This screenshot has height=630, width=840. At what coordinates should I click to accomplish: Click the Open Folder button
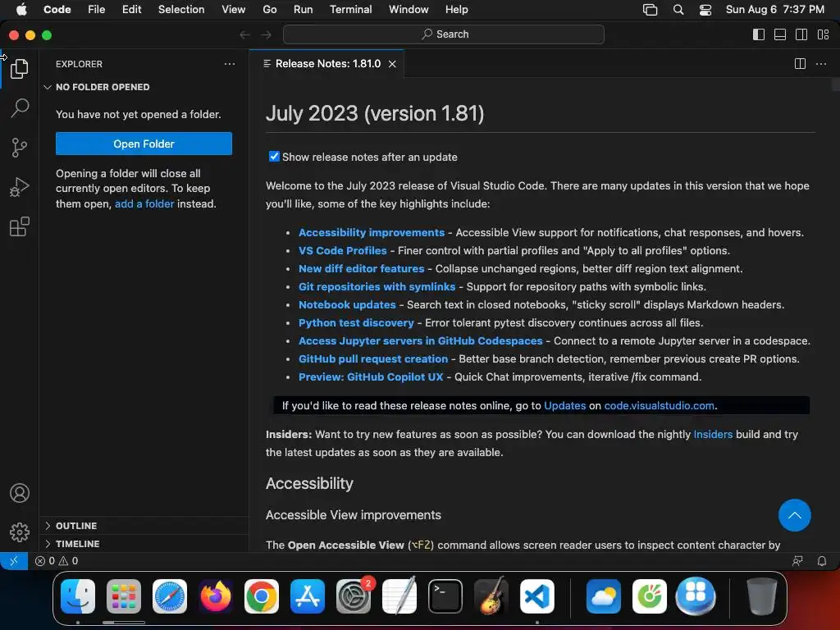pos(144,144)
